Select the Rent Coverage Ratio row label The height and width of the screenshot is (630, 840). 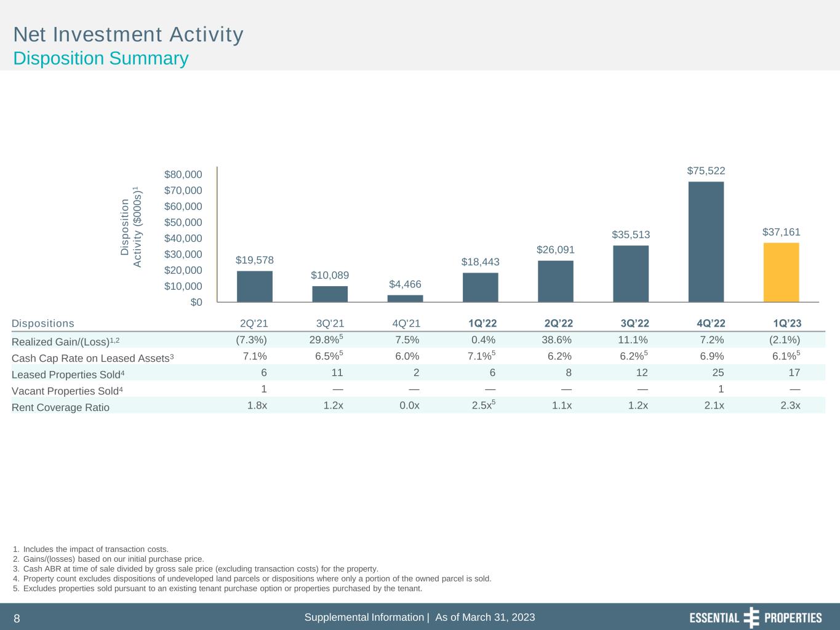[60, 407]
